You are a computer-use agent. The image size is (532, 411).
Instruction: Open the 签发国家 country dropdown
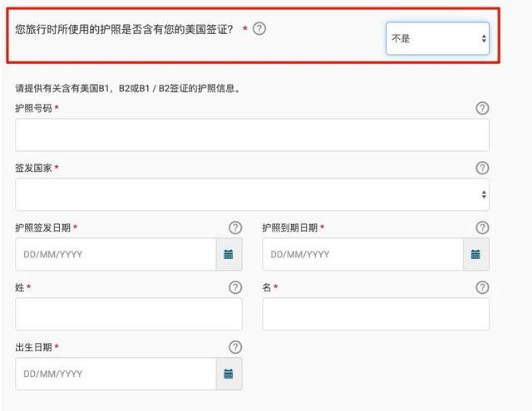[252, 194]
